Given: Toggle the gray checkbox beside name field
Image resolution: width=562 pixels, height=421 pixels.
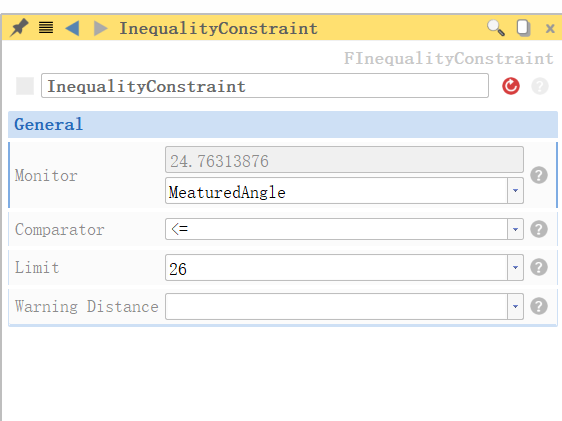Looking at the screenshot, I should (x=25, y=86).
